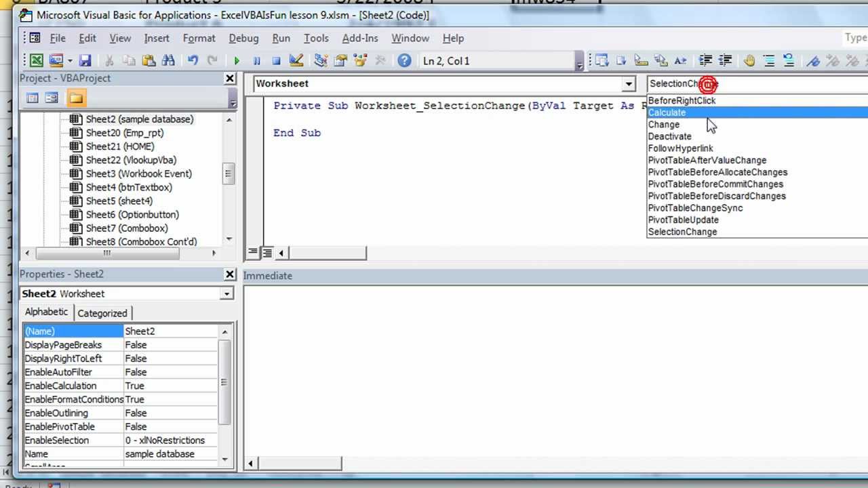The image size is (868, 488).
Task: Run the macro with green play icon
Action: tap(237, 61)
